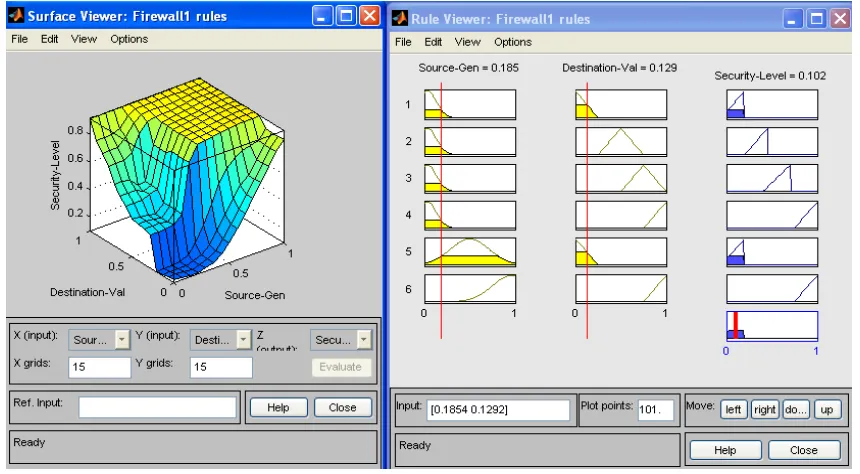
Task: Open the Surface Viewer File menu
Action: click(x=19, y=39)
